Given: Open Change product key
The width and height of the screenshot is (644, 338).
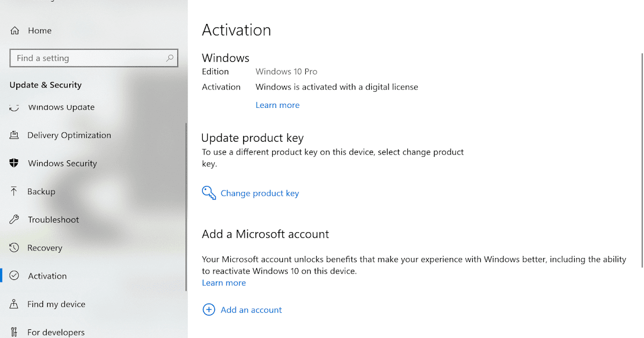Looking at the screenshot, I should pos(260,193).
